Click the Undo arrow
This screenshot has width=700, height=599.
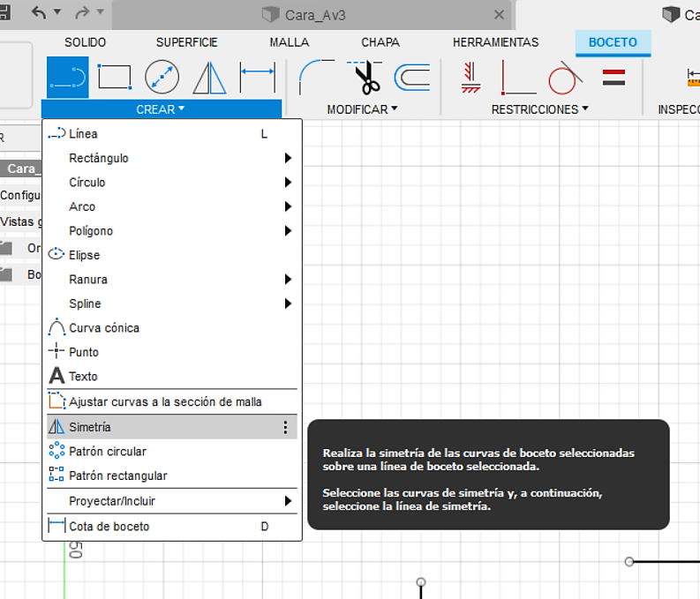click(x=38, y=12)
